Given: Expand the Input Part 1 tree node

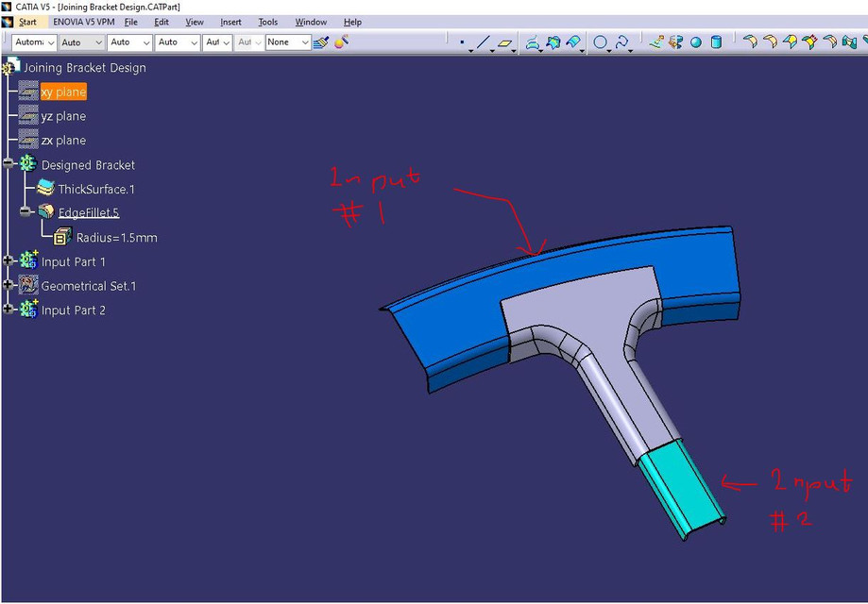Looking at the screenshot, I should tap(8, 261).
